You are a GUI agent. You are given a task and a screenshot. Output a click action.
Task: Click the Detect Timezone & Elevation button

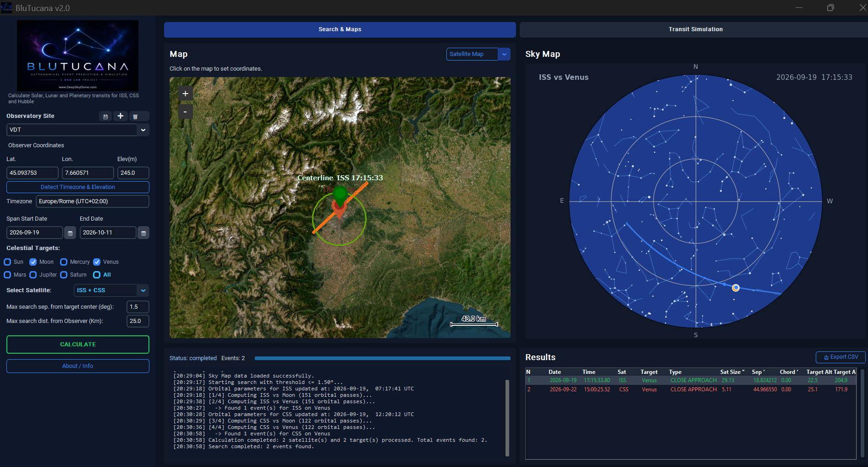click(x=78, y=187)
